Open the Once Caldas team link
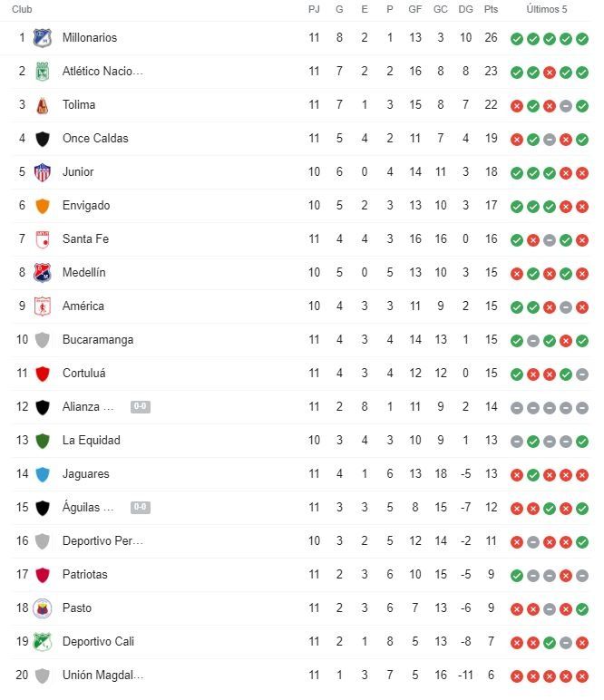 (95, 139)
